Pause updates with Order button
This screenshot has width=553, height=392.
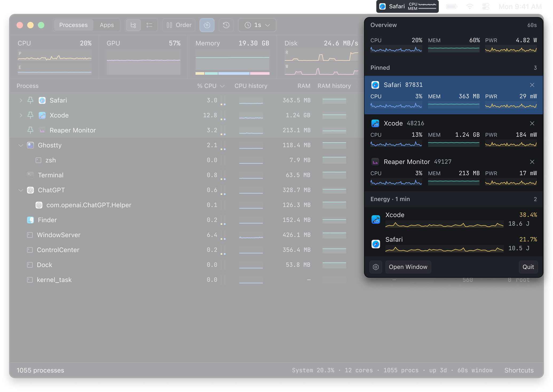coord(179,25)
